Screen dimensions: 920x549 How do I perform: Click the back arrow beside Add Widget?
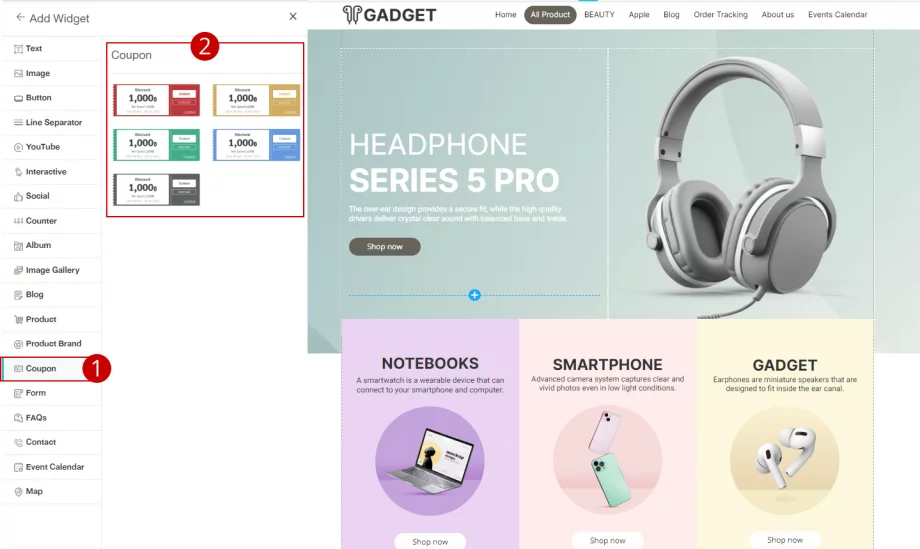pos(20,18)
